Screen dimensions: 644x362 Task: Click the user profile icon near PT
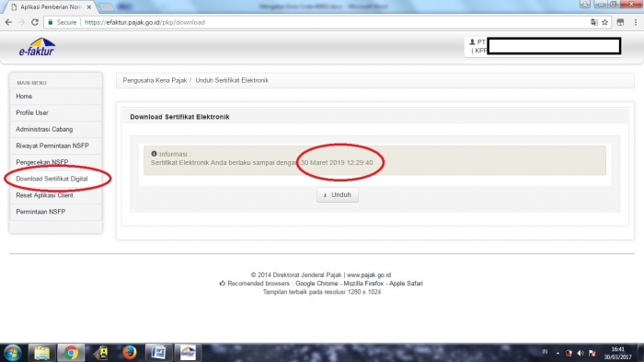472,42
